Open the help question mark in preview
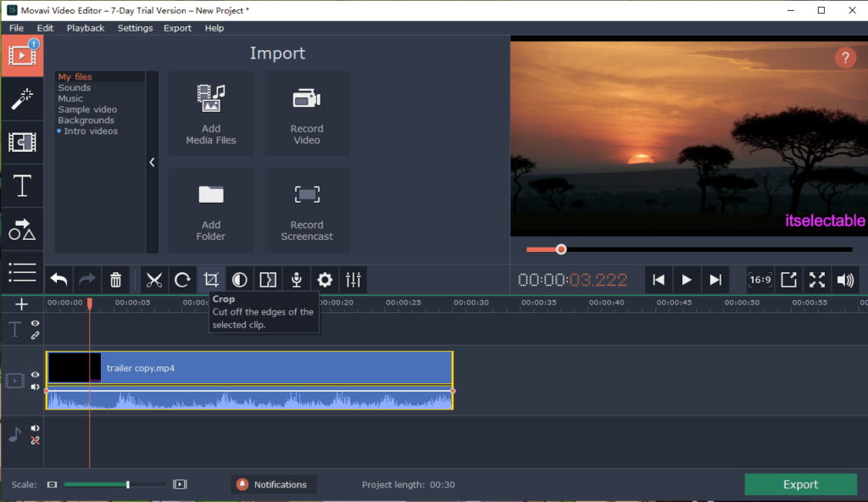The height and width of the screenshot is (502, 868). pyautogui.click(x=845, y=58)
